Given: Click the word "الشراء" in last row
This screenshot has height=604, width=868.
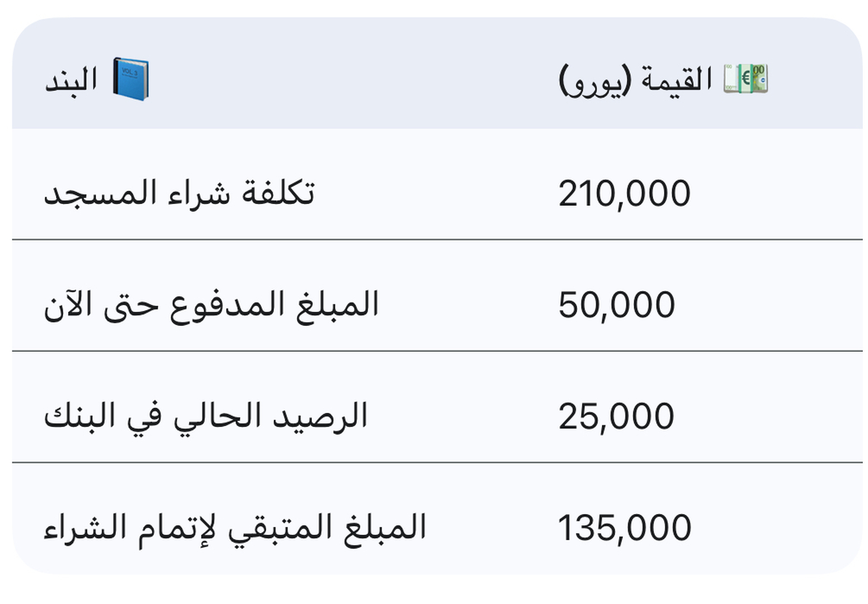Looking at the screenshot, I should [84, 527].
